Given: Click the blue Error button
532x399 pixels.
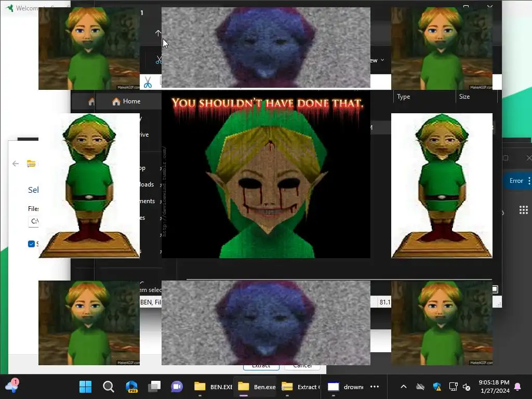Looking at the screenshot, I should click(516, 181).
